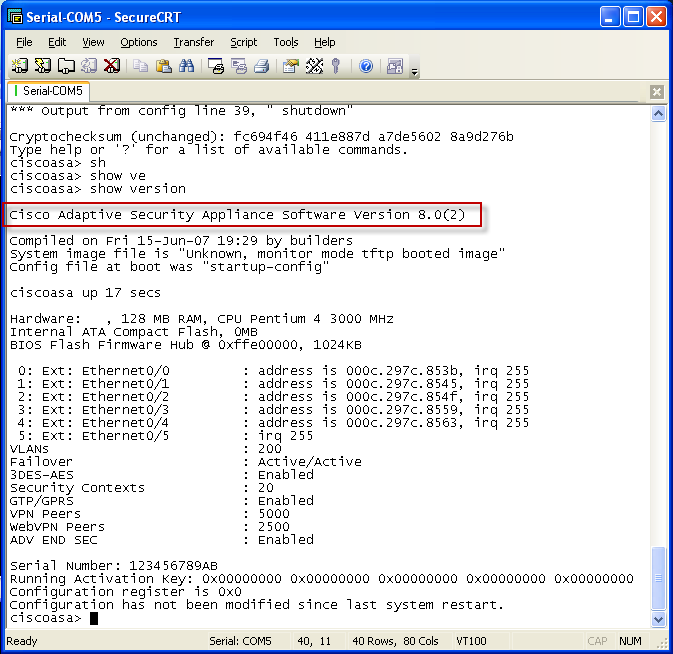The width and height of the screenshot is (673, 654).
Task: Click the Connect toolbar icon
Action: coord(19,66)
